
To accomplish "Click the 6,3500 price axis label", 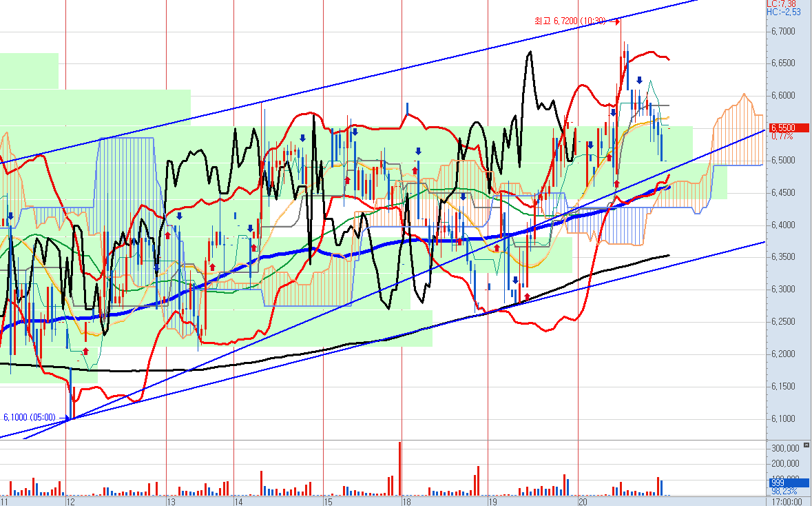I will coord(783,257).
